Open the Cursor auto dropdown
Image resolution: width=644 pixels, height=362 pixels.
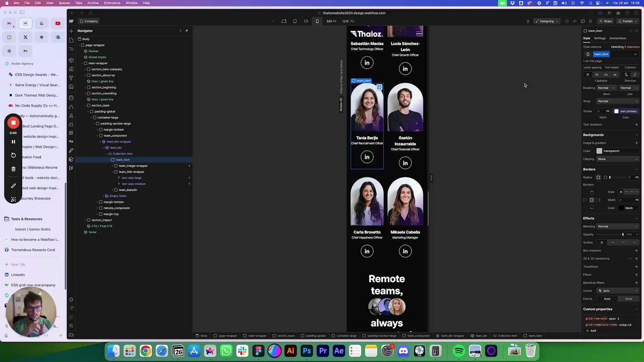click(617, 291)
